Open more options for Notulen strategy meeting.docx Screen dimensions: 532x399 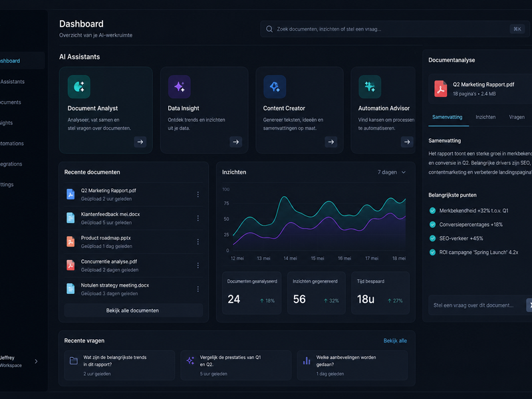pyautogui.click(x=198, y=289)
